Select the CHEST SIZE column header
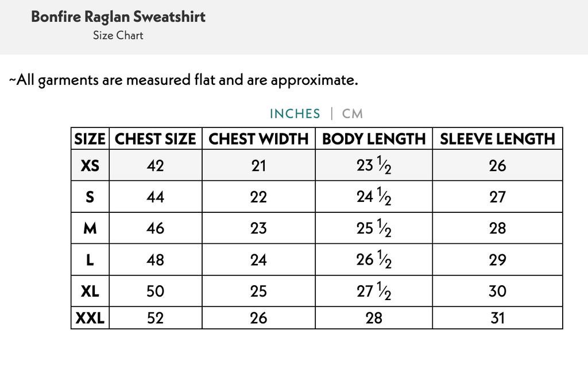Viewport: 588px width, 377px height. pyautogui.click(x=155, y=139)
